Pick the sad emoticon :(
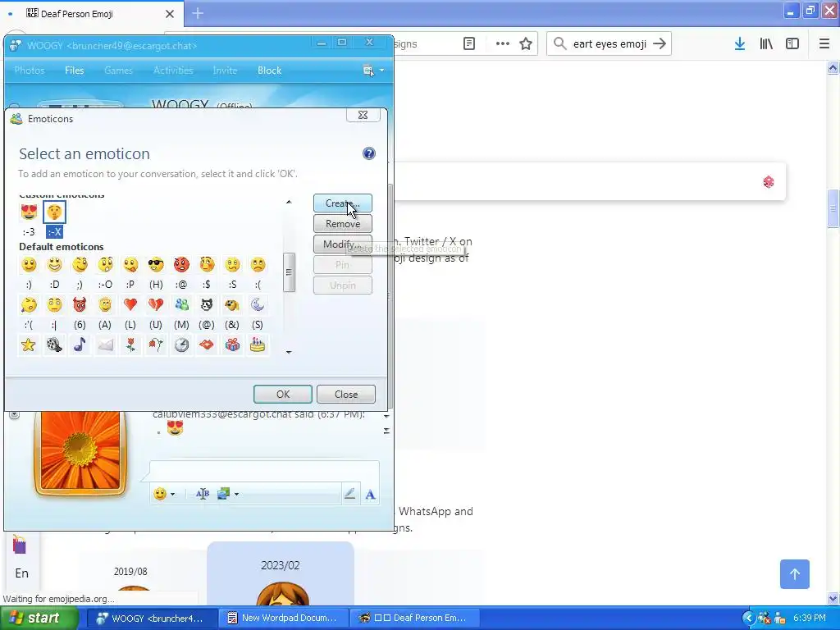The image size is (840, 630). coord(258,265)
